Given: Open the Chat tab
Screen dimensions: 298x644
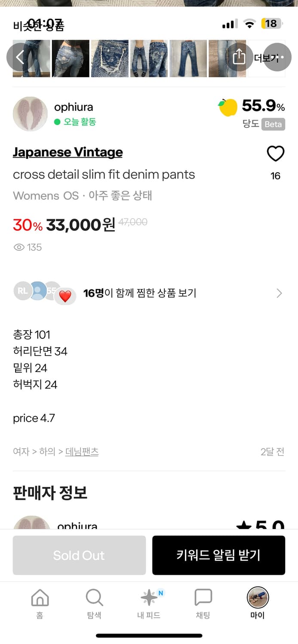Looking at the screenshot, I should (203, 603).
